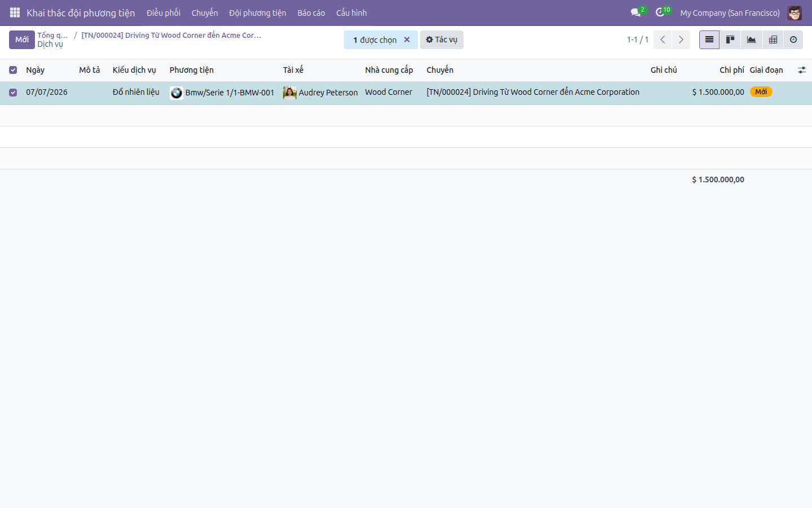Uncheck the 07/07/2026 row checkbox

[13, 93]
